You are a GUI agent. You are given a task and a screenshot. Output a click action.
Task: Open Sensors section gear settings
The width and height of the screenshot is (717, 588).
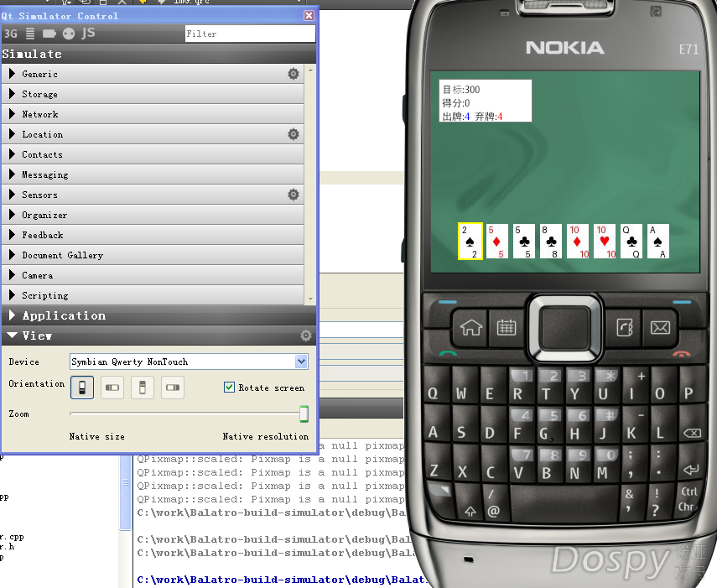294,195
